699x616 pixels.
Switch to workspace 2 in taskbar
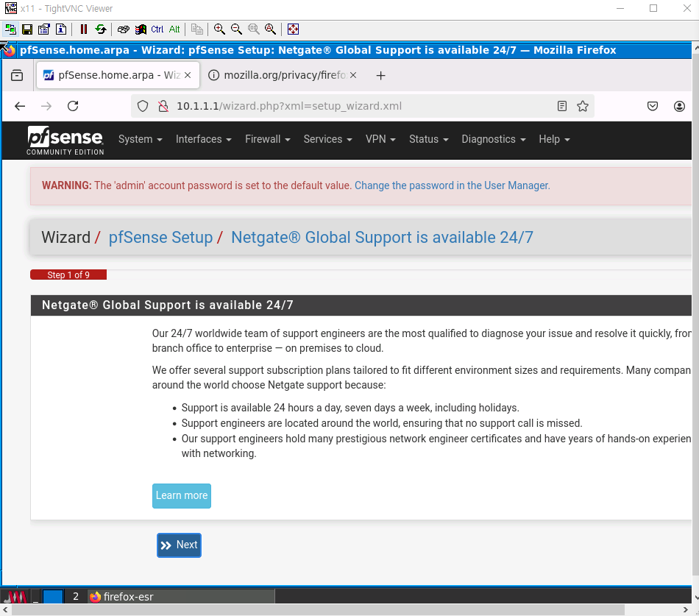[76, 597]
